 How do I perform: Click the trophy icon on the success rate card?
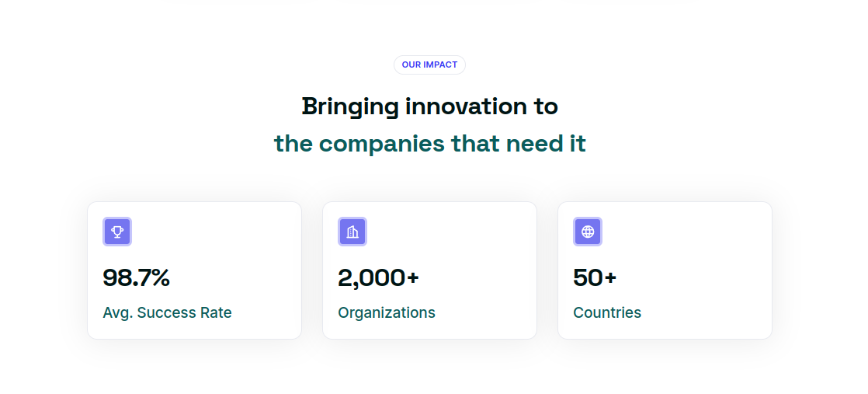click(x=117, y=232)
